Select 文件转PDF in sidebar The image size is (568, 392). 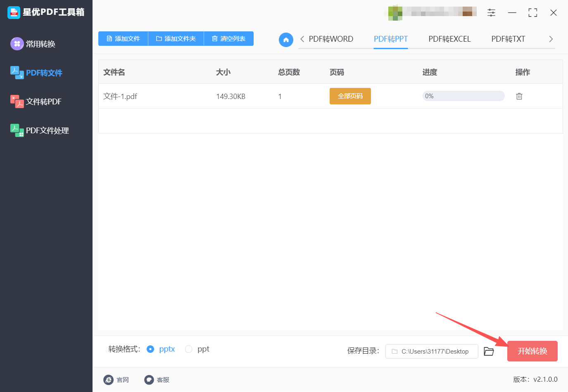point(36,102)
